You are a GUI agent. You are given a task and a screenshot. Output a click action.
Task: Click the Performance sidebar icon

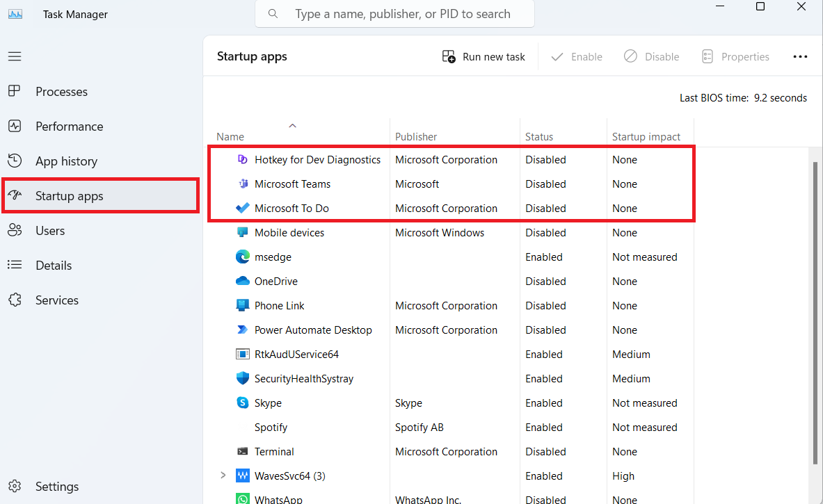15,126
